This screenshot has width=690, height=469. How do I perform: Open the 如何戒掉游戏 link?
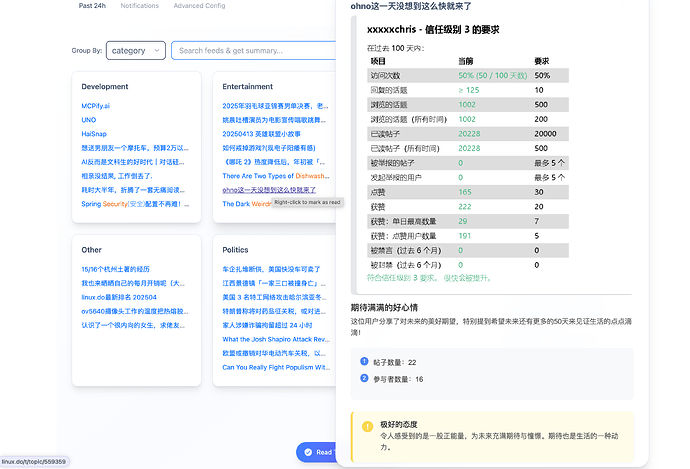tap(269, 148)
